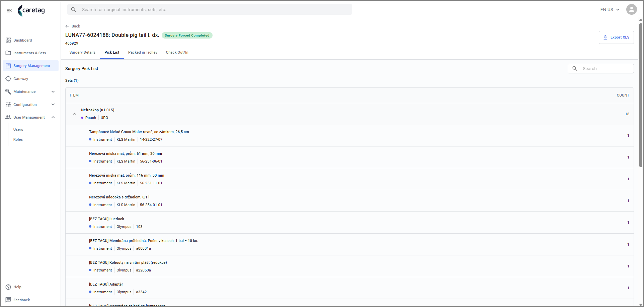Click the scrollbar down arrow
This screenshot has width=644, height=307.
click(641, 304)
